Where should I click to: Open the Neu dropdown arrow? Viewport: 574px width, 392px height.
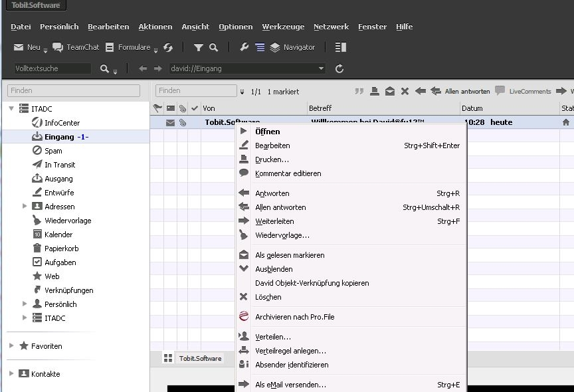(45, 50)
